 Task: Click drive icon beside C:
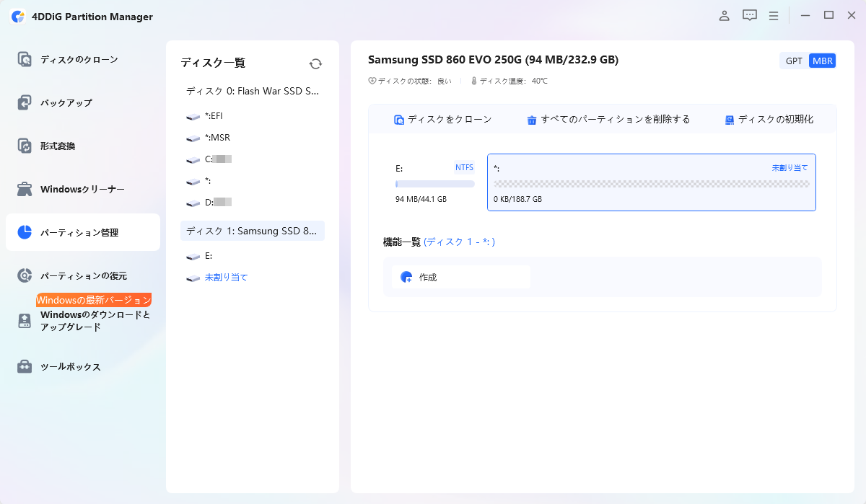(x=193, y=159)
